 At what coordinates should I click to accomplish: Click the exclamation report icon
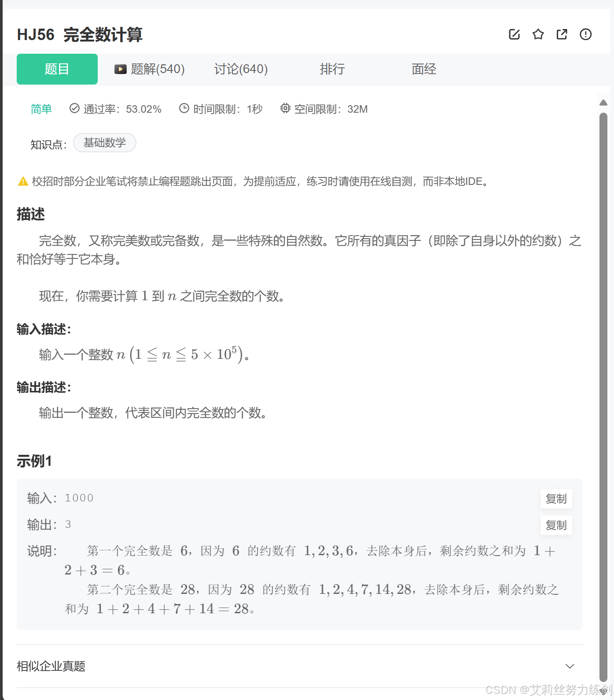[x=585, y=34]
